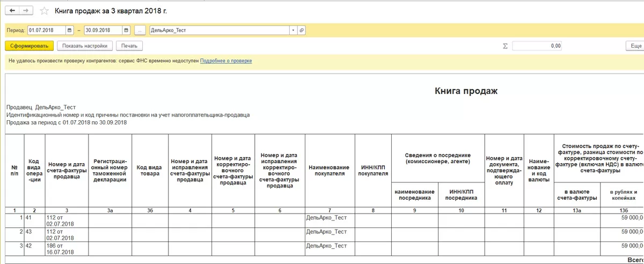Viewport: 644px width, 264px height.
Task: Select column header ИНН/КПП покупателя
Action: click(373, 171)
